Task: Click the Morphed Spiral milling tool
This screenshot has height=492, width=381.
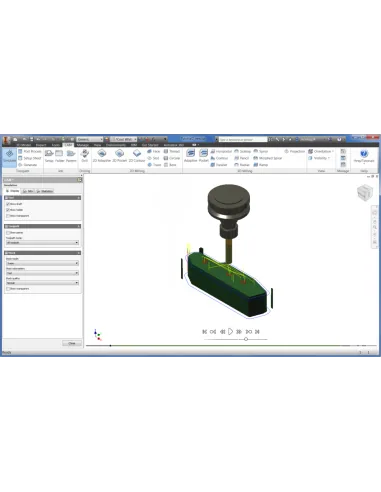Action: tap(268, 158)
